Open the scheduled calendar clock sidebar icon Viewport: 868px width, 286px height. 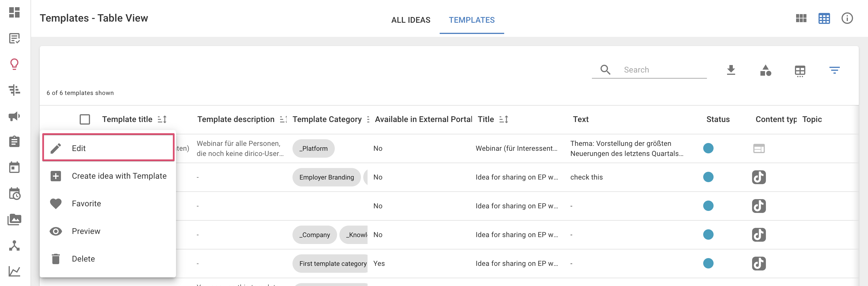click(14, 194)
